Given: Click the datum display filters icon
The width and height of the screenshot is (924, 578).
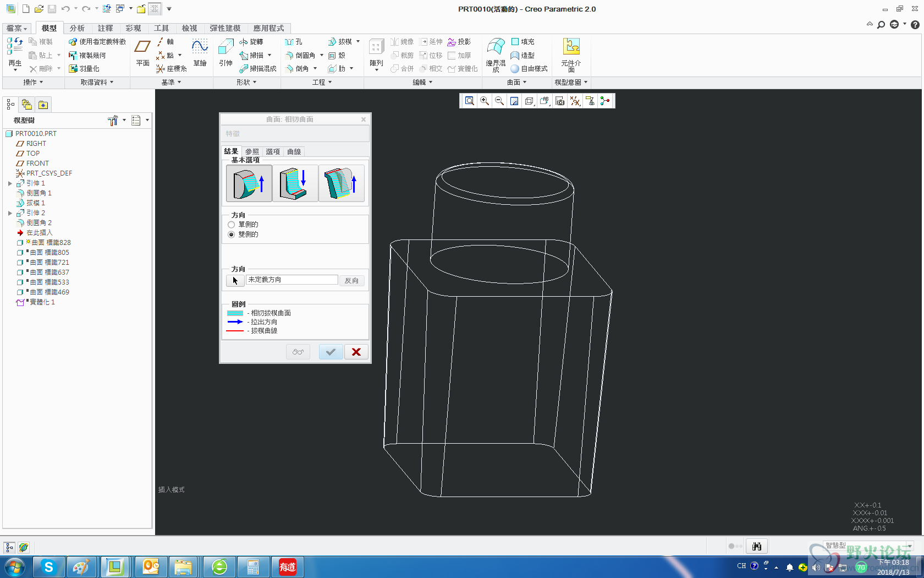Looking at the screenshot, I should tap(575, 101).
